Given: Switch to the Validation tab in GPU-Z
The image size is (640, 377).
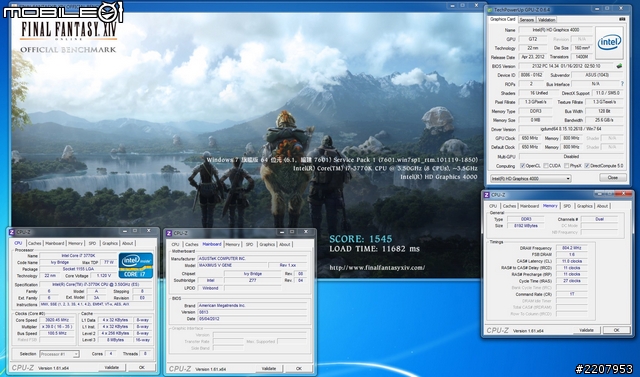Looking at the screenshot, I should point(546,20).
